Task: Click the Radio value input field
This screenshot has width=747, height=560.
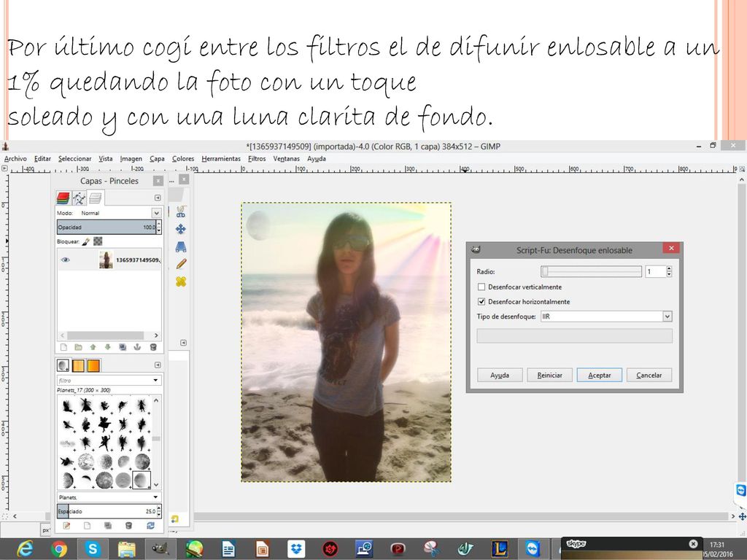Action: [x=656, y=271]
